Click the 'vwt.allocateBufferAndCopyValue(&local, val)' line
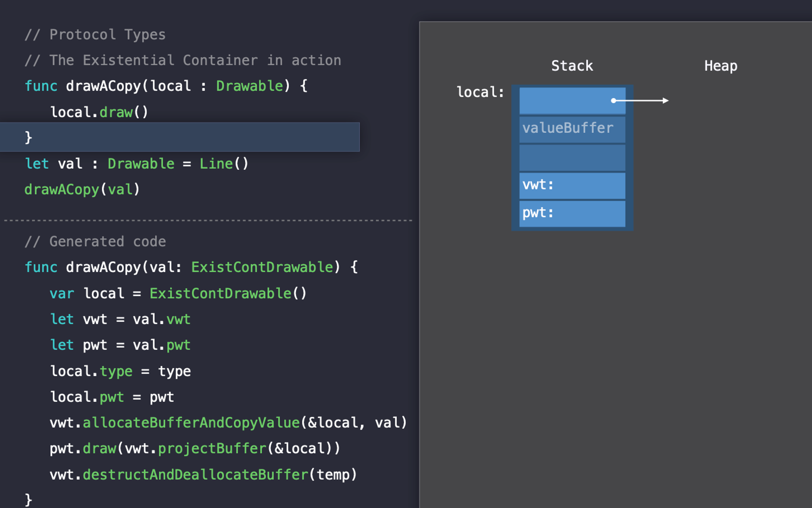The width and height of the screenshot is (812, 508). 228,423
